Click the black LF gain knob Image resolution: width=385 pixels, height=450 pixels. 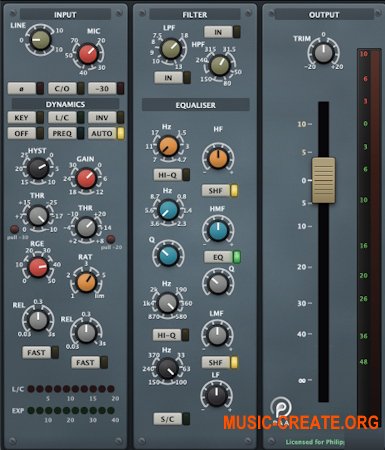pos(217,395)
